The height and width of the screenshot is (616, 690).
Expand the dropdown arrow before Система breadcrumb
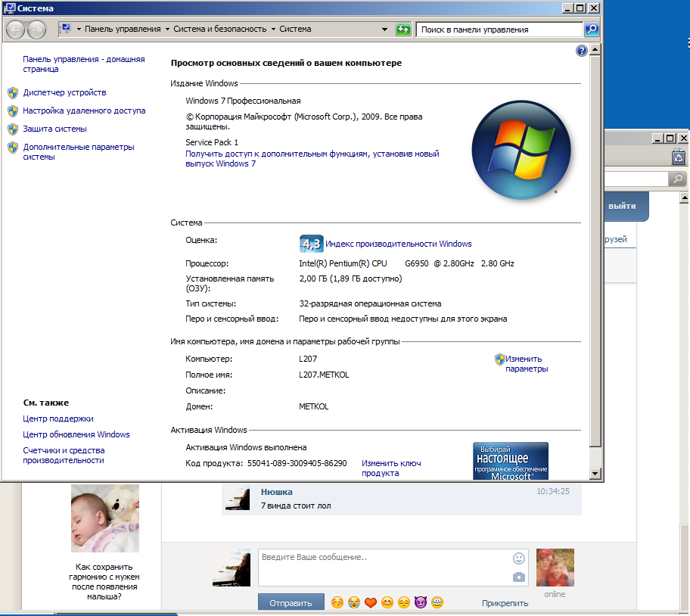click(x=273, y=29)
